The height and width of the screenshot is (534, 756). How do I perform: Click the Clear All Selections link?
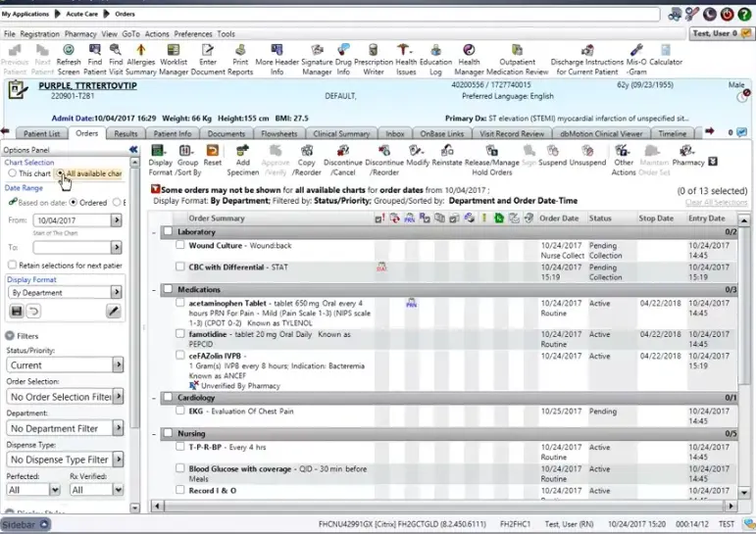pyautogui.click(x=717, y=202)
